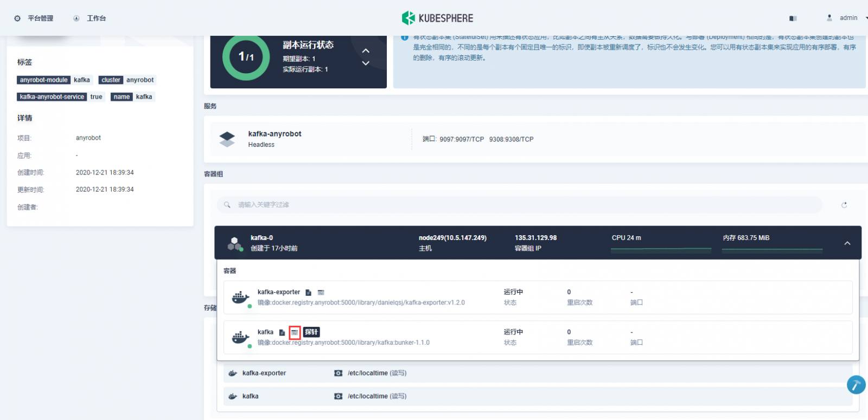Open 平台管理 menu
868x420 pixels.
coord(34,18)
